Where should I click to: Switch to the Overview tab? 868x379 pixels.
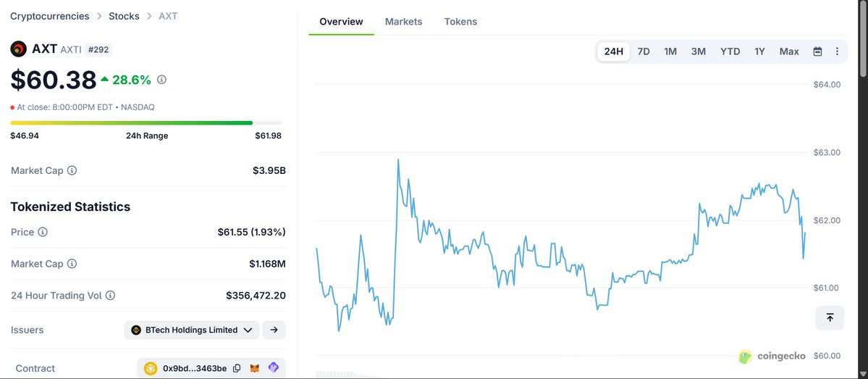click(x=342, y=22)
